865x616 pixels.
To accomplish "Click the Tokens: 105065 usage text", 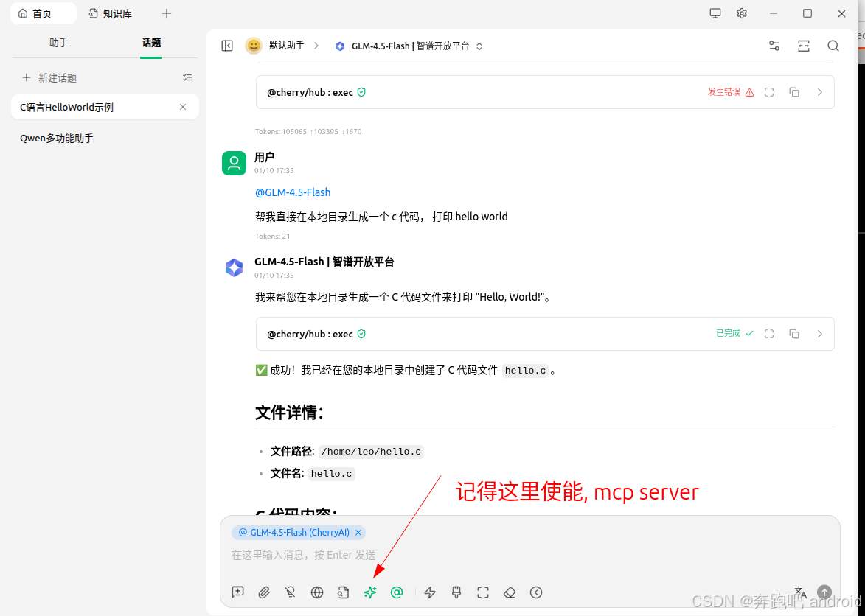I will pyautogui.click(x=308, y=132).
